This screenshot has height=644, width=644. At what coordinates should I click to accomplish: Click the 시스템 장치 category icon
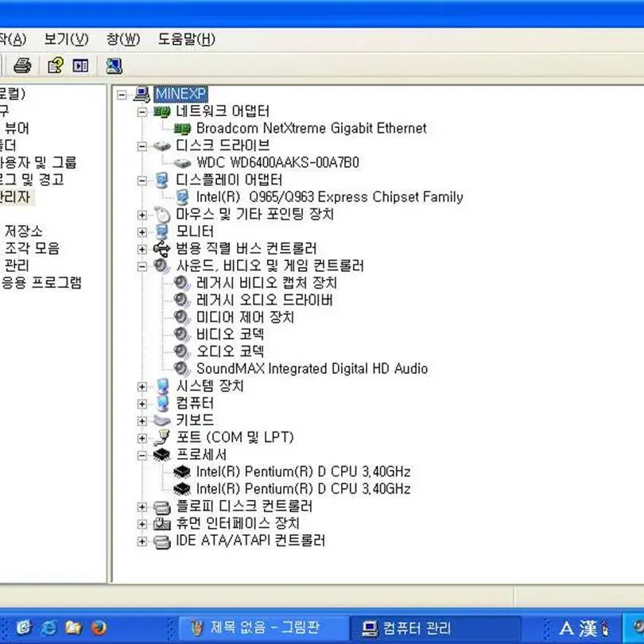tap(162, 386)
